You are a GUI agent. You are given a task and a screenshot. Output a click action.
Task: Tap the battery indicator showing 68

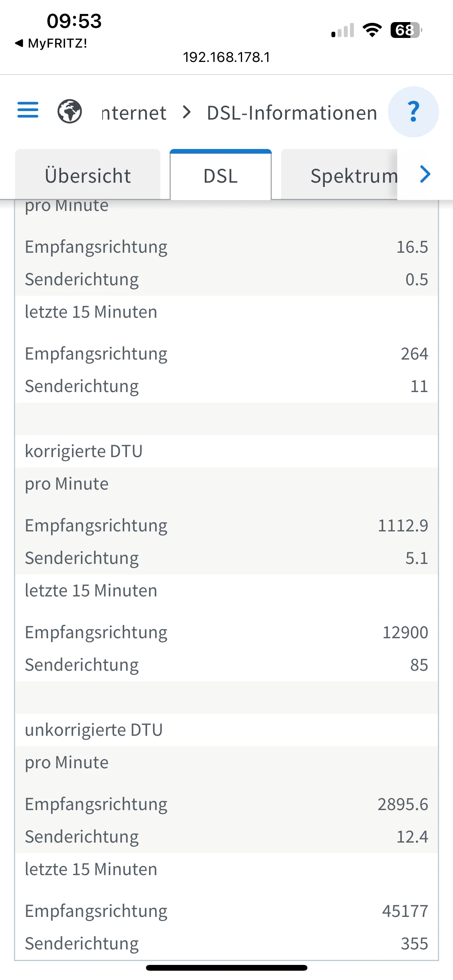point(406,30)
